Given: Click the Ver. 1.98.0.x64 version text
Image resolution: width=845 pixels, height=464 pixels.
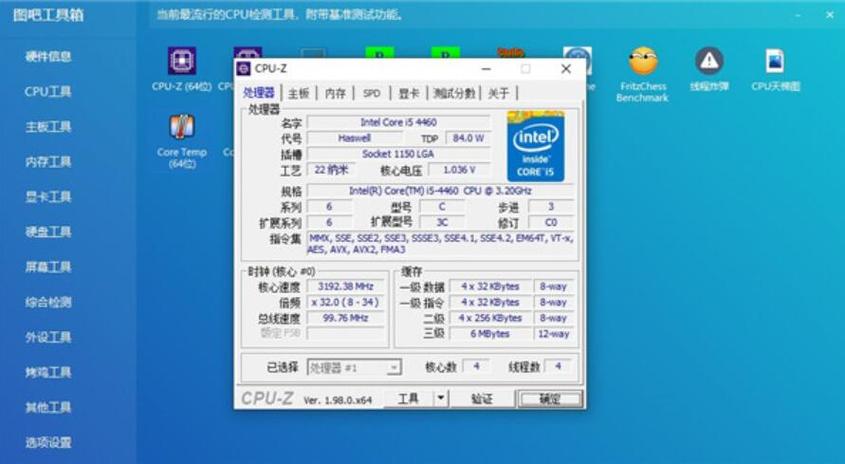Looking at the screenshot, I should [x=338, y=400].
